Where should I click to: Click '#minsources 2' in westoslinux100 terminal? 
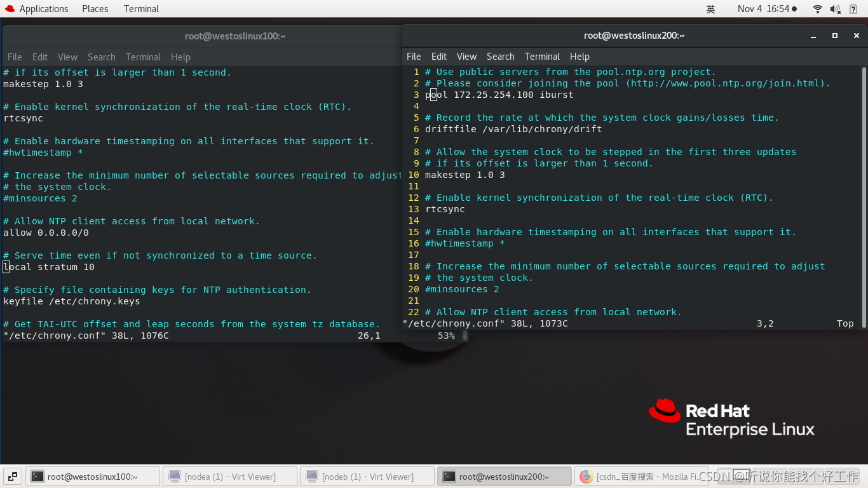[x=40, y=198]
